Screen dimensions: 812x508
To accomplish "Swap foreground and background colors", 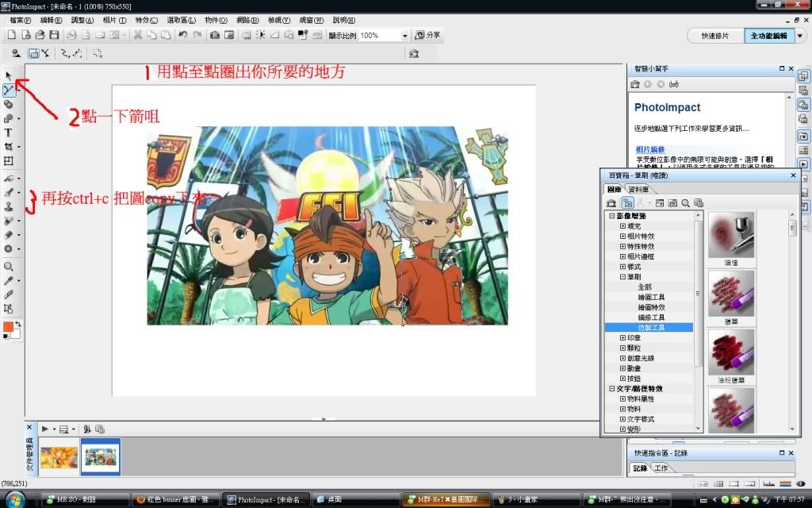I will [18, 324].
